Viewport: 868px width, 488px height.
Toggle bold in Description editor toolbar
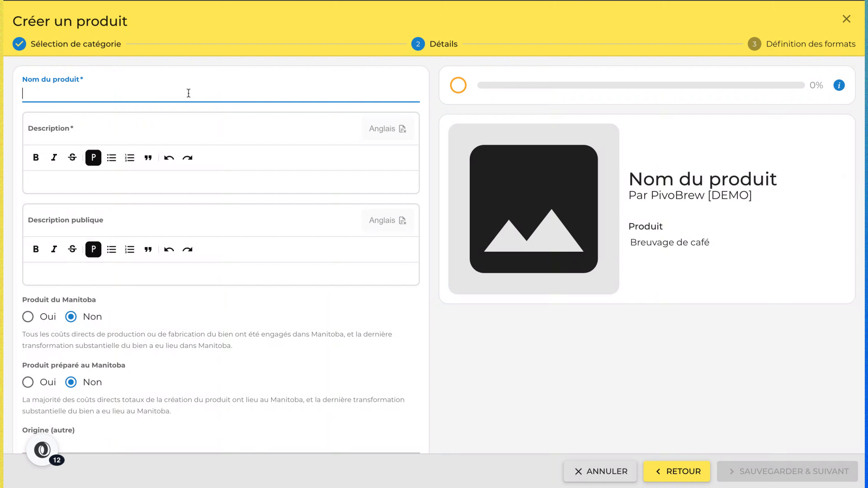pos(36,158)
